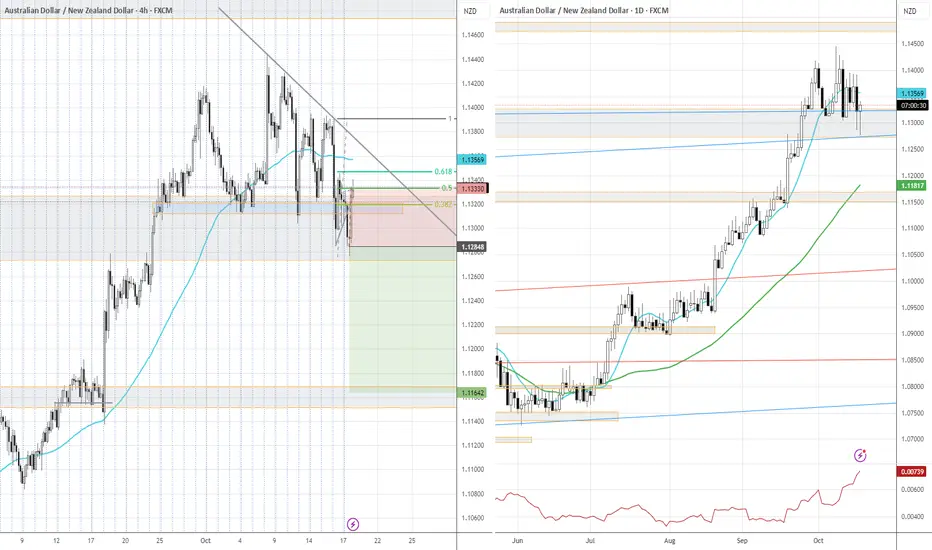
Task: Click the 14 date label on 4h time axis
Action: click(309, 540)
